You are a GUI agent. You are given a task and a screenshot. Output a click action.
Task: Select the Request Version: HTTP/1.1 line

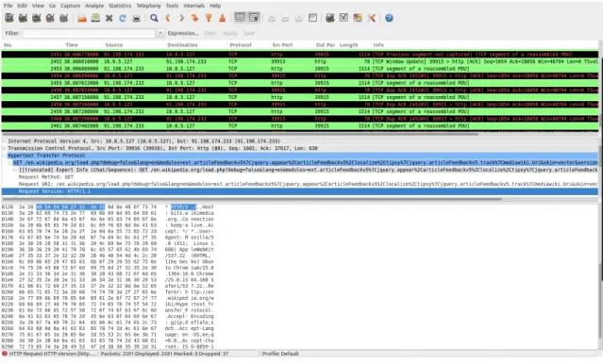pos(300,191)
